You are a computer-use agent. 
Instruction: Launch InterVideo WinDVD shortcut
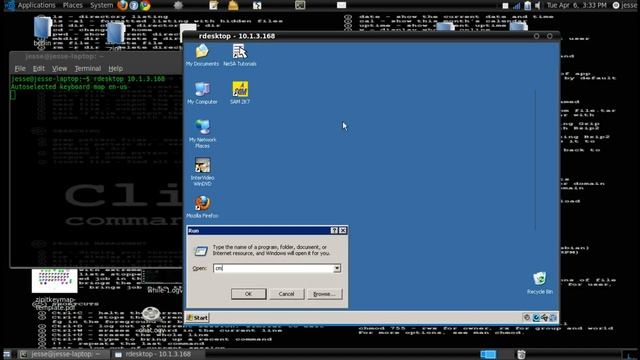pyautogui.click(x=202, y=172)
